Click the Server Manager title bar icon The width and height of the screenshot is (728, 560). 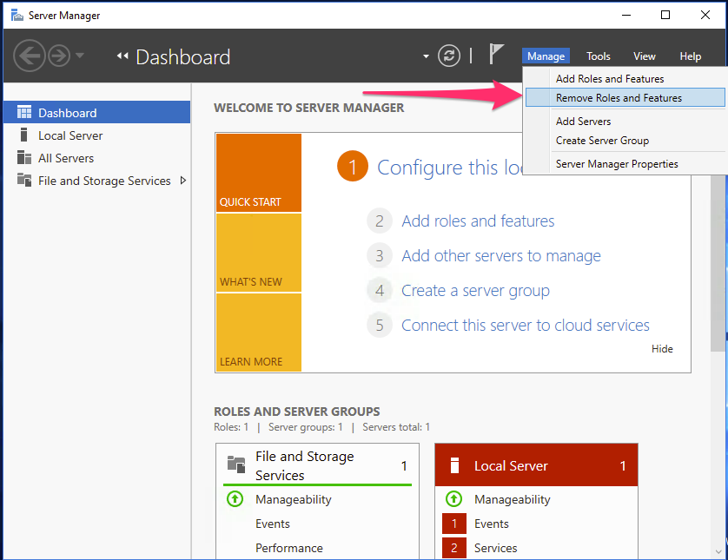click(x=17, y=16)
